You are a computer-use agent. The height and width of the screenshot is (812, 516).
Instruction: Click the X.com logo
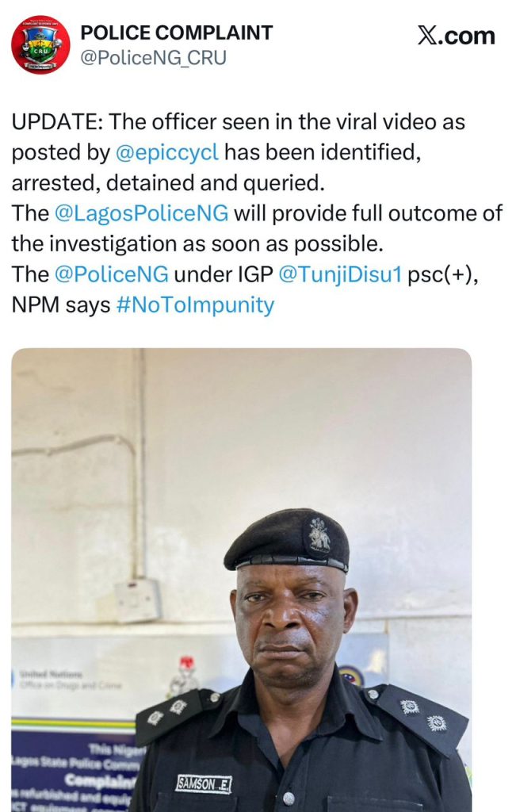pyautogui.click(x=456, y=36)
